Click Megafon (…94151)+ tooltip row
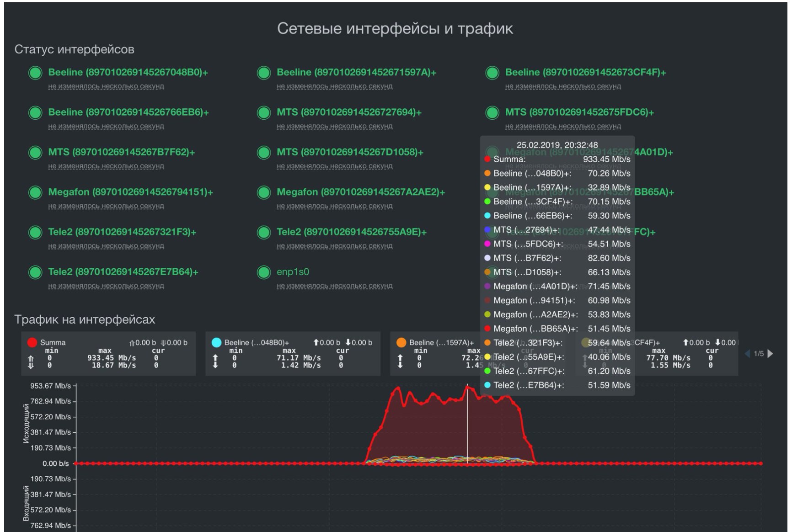The width and height of the screenshot is (792, 532). 557,300
